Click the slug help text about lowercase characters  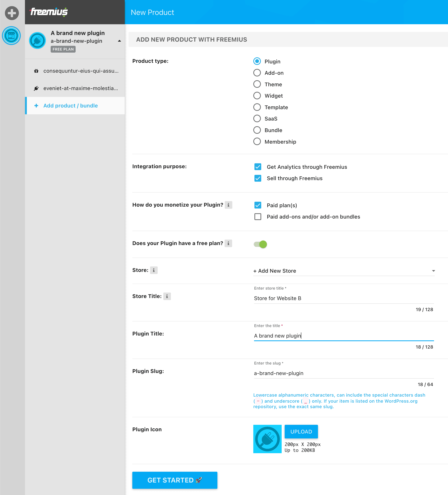tap(339, 401)
